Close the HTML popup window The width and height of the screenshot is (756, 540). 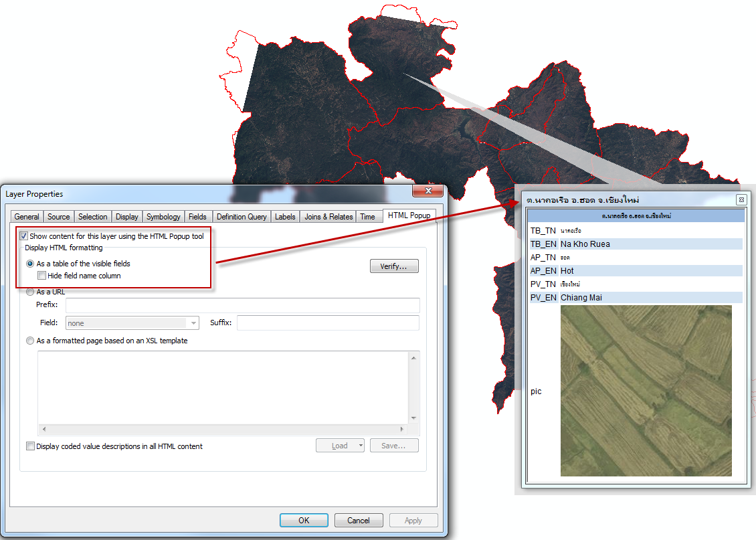click(741, 199)
